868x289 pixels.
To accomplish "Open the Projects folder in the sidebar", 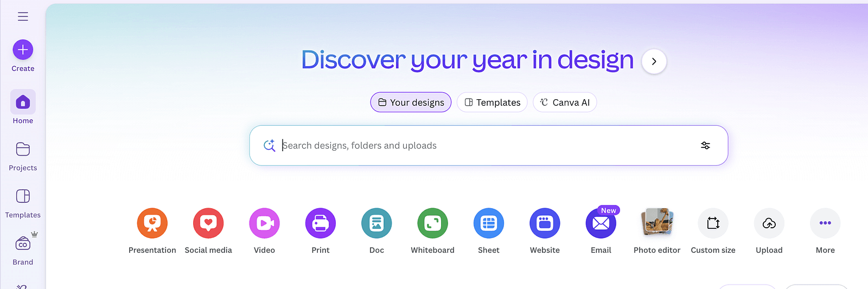I will coord(23,150).
